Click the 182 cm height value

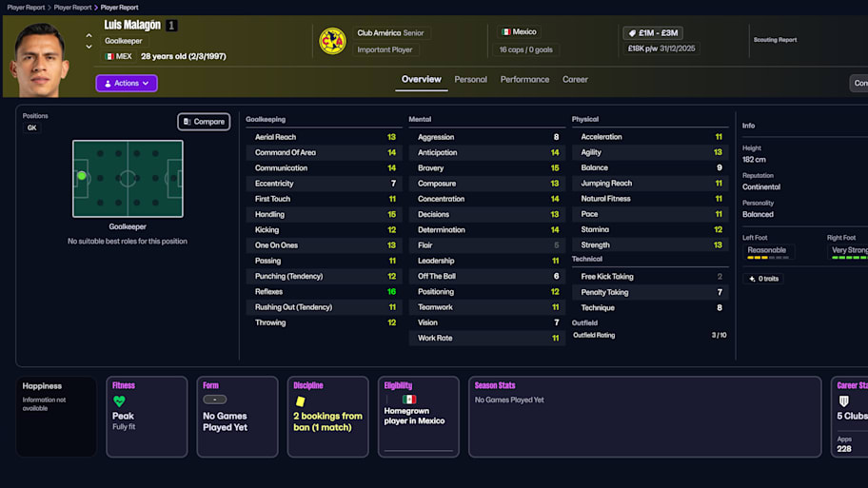click(x=754, y=160)
